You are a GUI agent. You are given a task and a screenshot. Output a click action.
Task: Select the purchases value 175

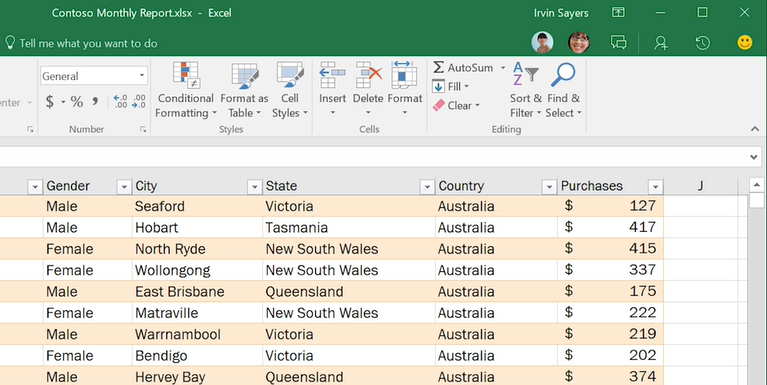pyautogui.click(x=610, y=292)
